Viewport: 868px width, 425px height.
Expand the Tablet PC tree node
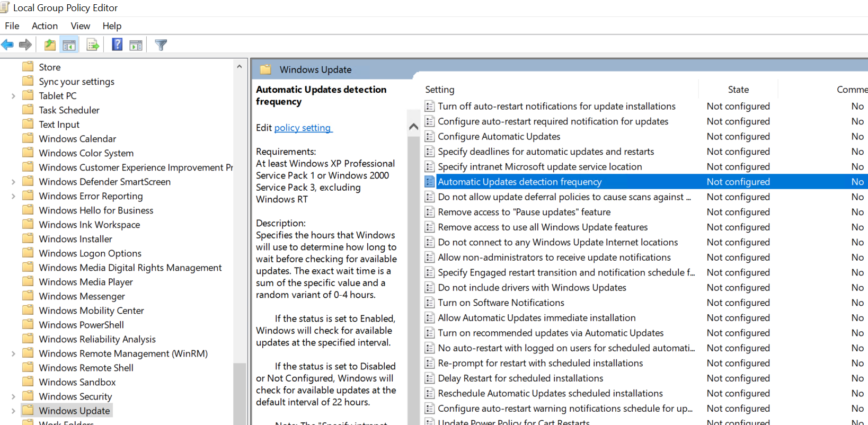[x=13, y=96]
